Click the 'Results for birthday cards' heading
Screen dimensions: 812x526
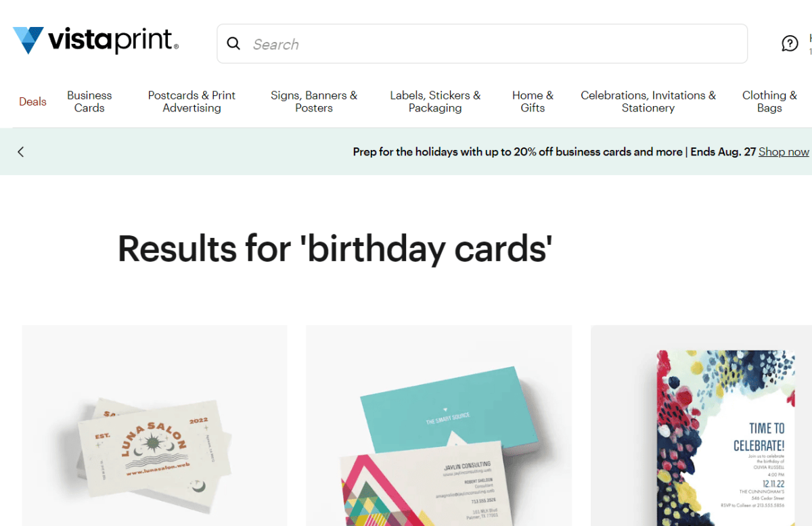335,248
